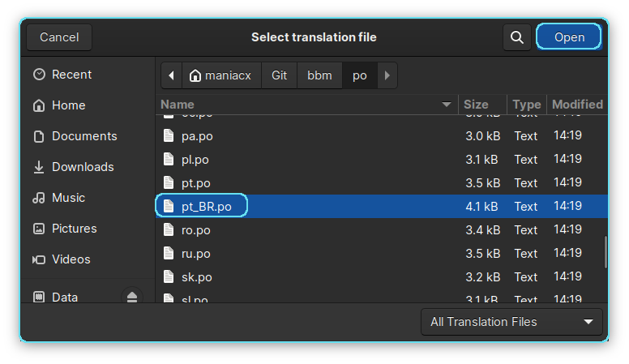
Task: Select the ru.po file
Action: (x=196, y=254)
